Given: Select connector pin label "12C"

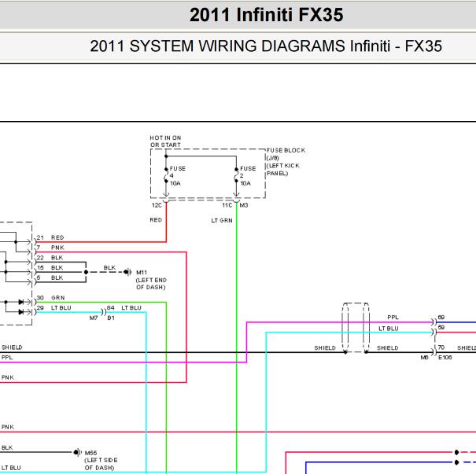Looking at the screenshot, I should pos(157,205).
